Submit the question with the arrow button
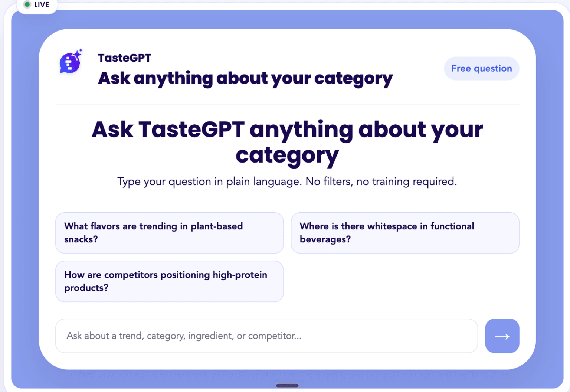Viewport: 570px width, 392px height. pos(502,336)
